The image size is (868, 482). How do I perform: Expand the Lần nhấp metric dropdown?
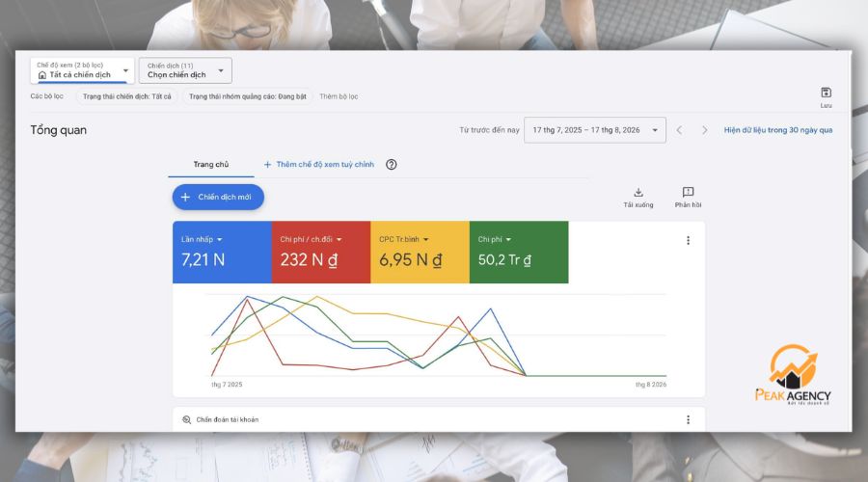pos(220,240)
